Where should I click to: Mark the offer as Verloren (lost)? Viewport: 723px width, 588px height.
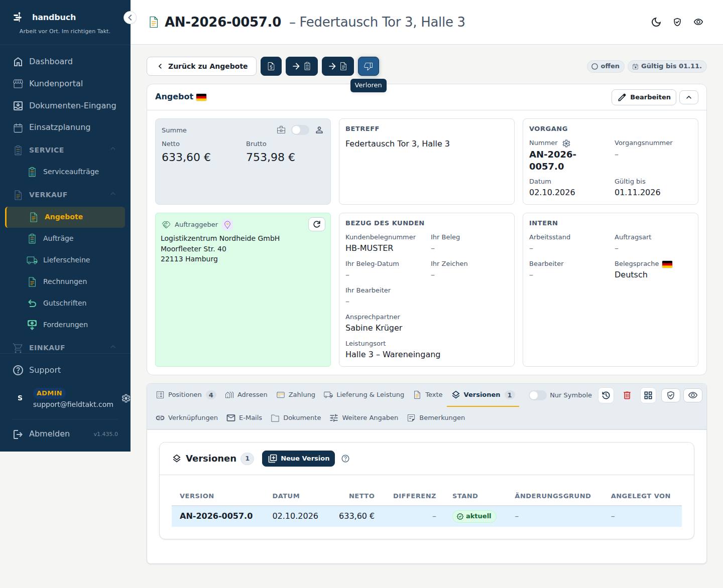368,66
